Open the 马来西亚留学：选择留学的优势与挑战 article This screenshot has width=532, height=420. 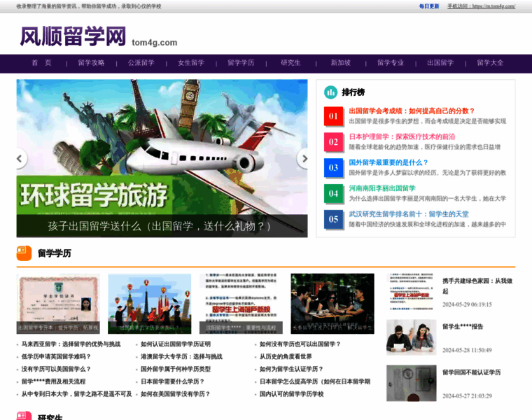[x=71, y=344]
